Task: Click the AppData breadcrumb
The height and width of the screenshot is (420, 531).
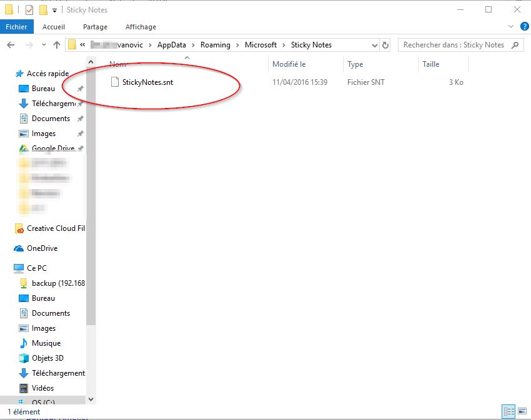Action: [x=171, y=45]
